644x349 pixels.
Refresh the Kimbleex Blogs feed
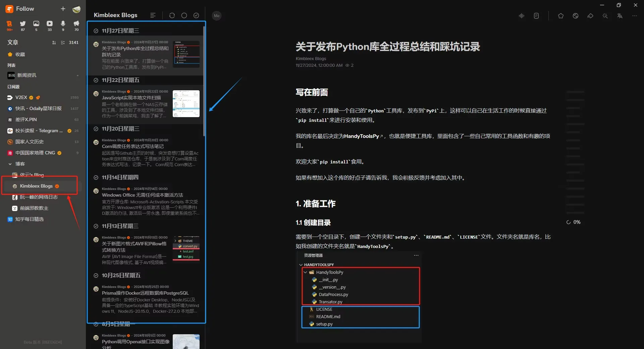pyautogui.click(x=172, y=15)
